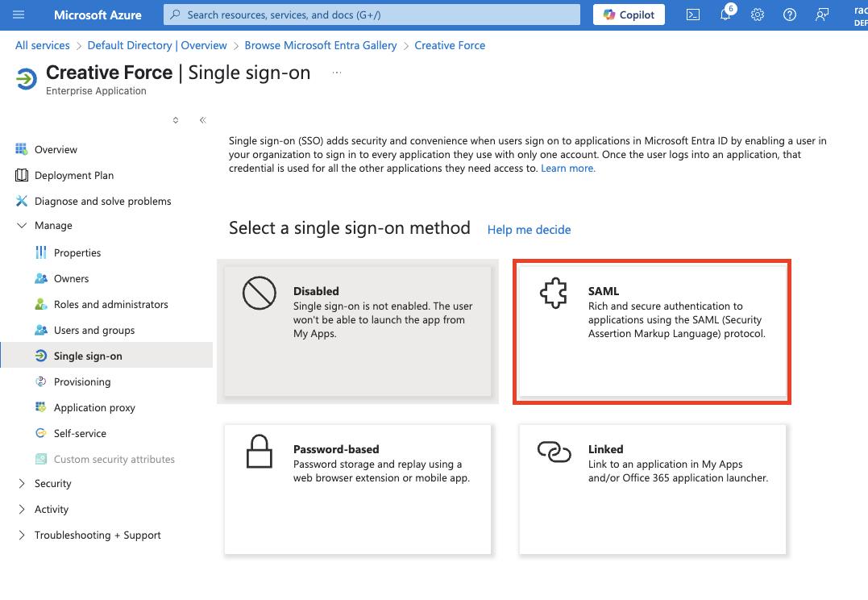Go to Creative Force breadcrumb
The height and width of the screenshot is (600, 868).
click(x=450, y=45)
